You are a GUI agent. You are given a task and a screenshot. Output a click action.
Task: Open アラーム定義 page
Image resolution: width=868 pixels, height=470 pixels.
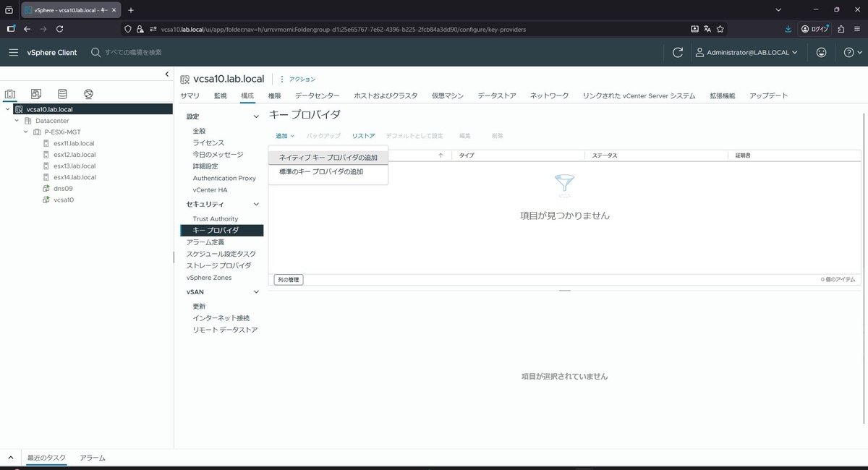(205, 242)
